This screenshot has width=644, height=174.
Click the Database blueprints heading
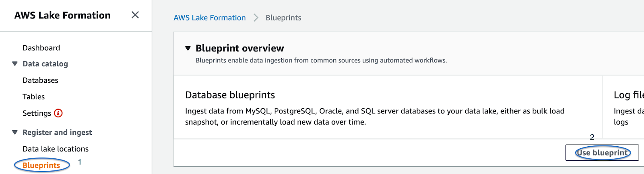point(230,95)
